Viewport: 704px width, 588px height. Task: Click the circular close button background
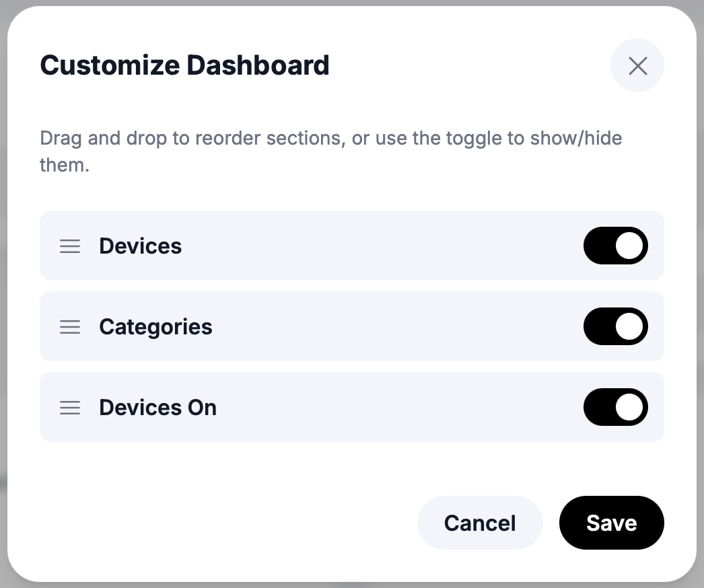pyautogui.click(x=637, y=65)
